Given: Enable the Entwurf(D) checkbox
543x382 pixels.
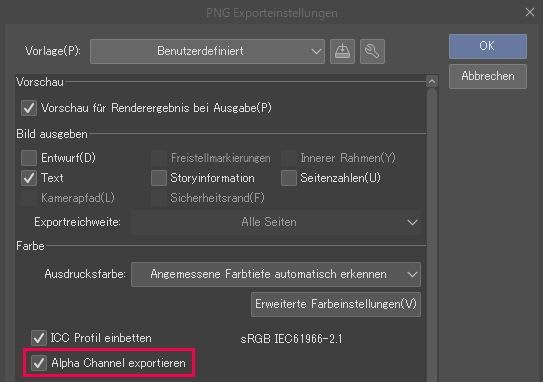Looking at the screenshot, I should pos(29,158).
